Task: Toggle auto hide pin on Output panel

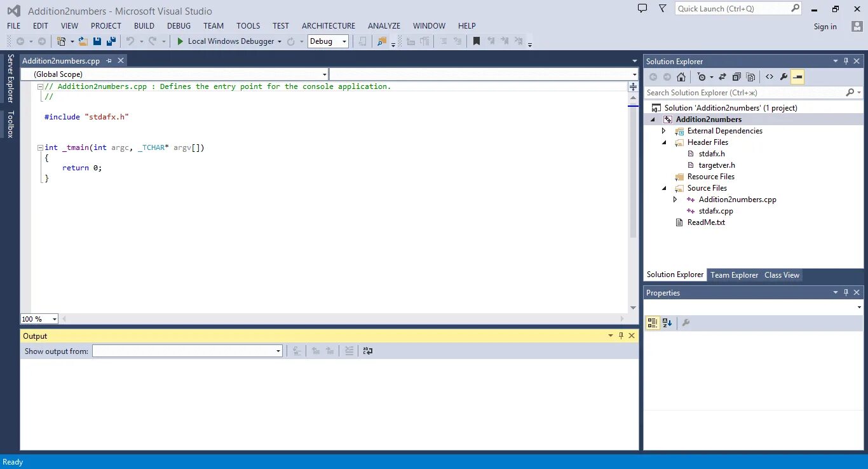Action: (621, 336)
